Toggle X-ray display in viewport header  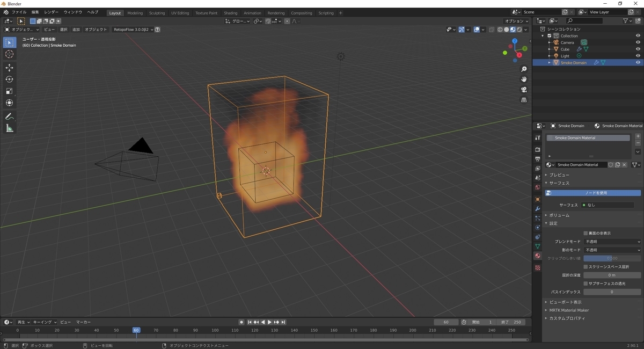pyautogui.click(x=492, y=30)
